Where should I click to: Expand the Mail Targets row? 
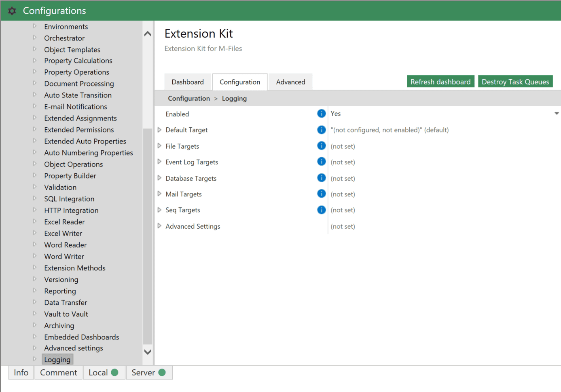[159, 194]
